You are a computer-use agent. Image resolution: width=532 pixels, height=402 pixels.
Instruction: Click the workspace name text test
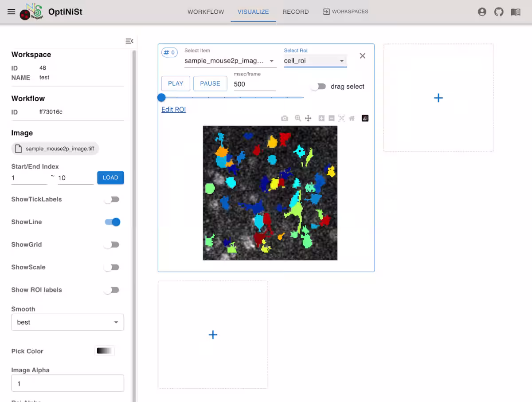[x=44, y=77]
